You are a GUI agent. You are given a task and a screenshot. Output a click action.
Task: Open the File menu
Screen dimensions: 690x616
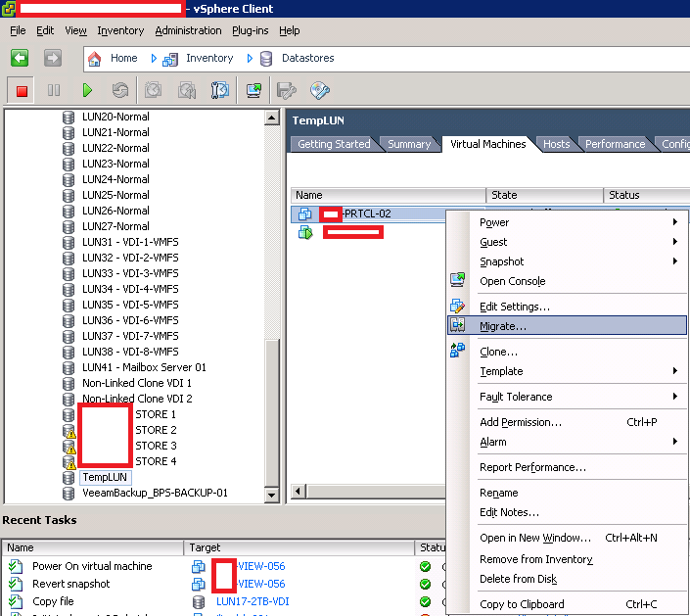click(18, 30)
